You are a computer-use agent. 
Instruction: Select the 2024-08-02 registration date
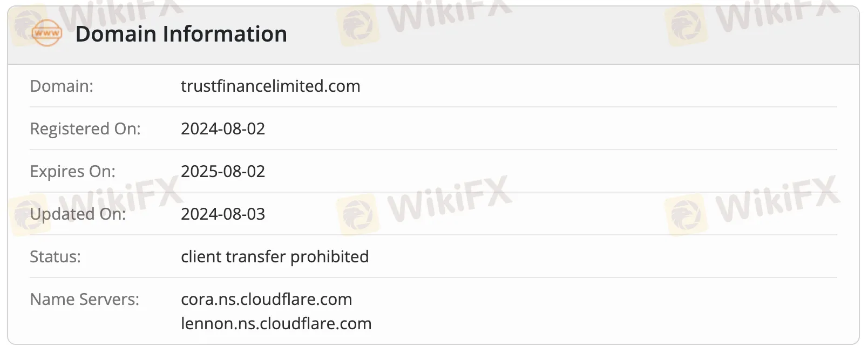tap(223, 129)
